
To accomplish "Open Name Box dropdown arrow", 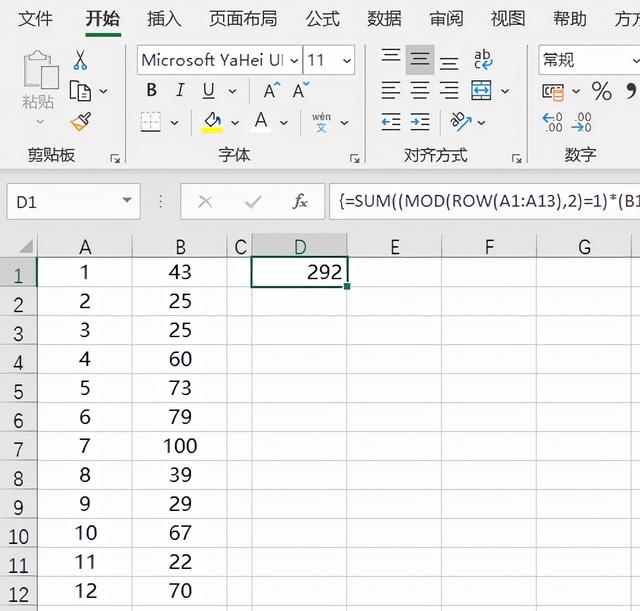I will [127, 200].
